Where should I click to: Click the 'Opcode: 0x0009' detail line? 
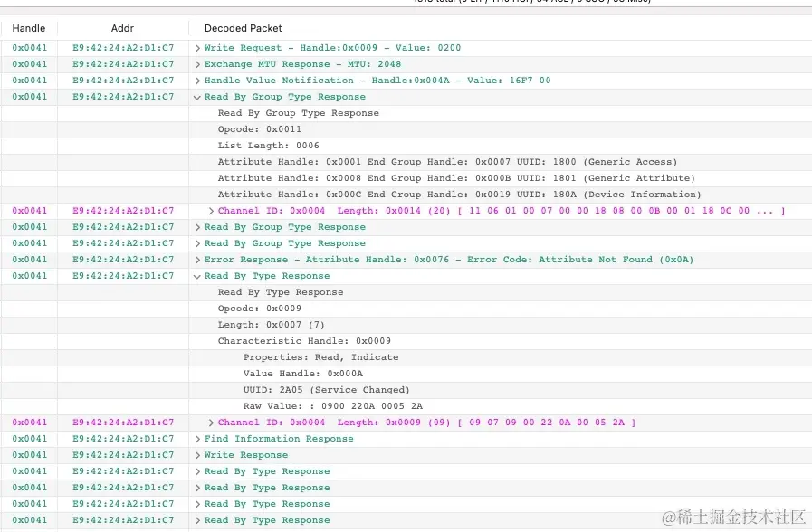tap(259, 309)
